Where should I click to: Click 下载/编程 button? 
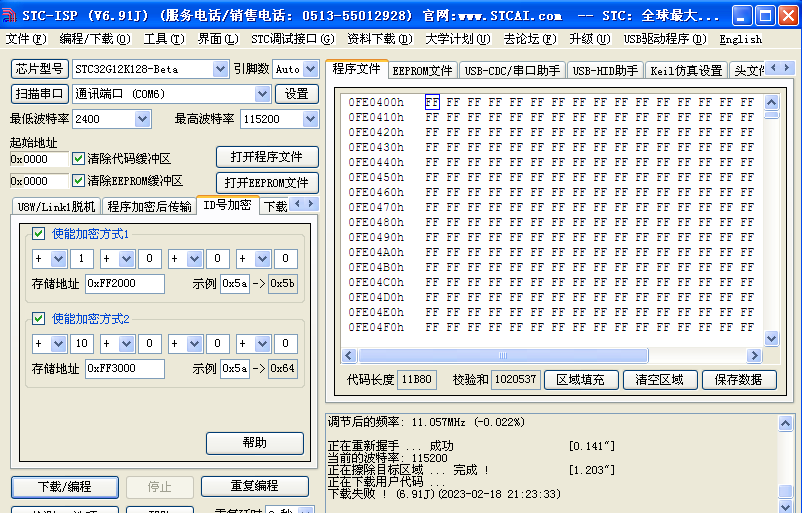[65, 486]
